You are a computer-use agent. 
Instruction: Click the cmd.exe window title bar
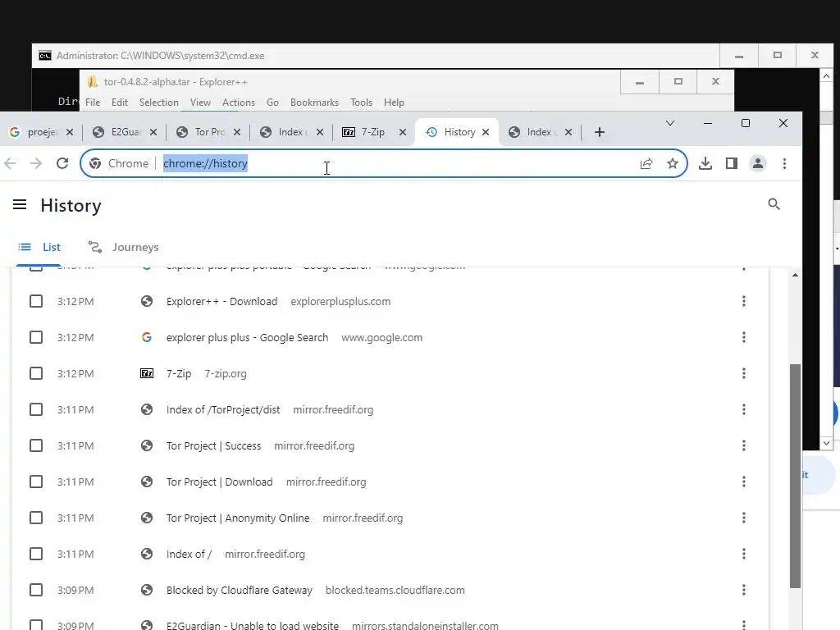(375, 56)
